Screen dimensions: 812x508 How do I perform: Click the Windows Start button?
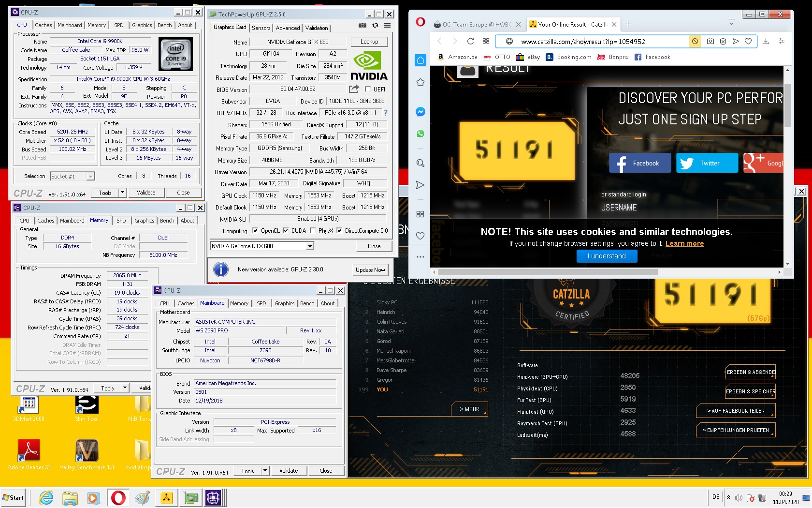(14, 497)
